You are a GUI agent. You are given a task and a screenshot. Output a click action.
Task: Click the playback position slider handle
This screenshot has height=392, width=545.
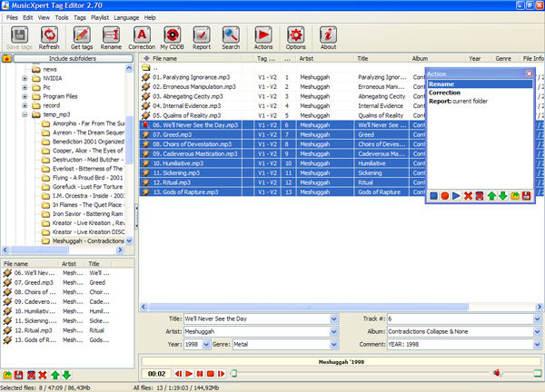pos(234,373)
